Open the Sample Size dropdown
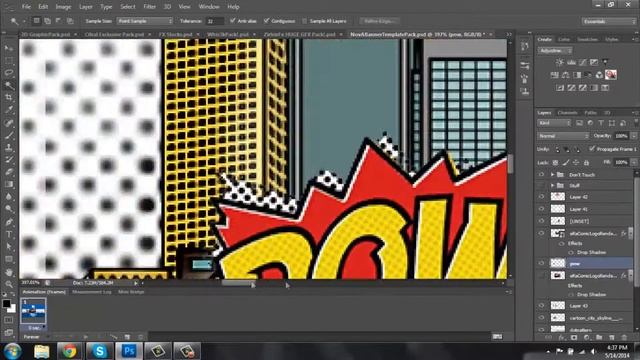The image size is (640, 360). (145, 21)
